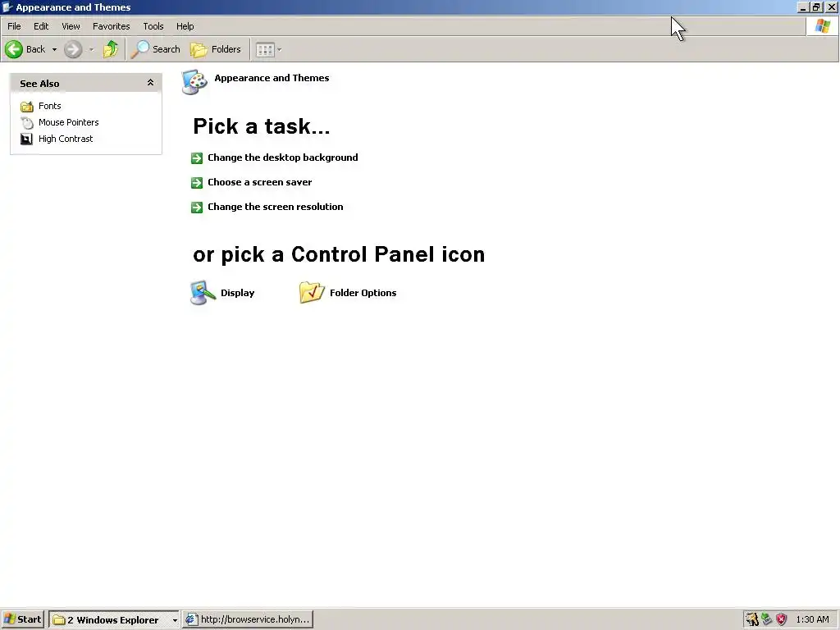840x630 pixels.
Task: Open the Help menu
Action: click(x=185, y=26)
